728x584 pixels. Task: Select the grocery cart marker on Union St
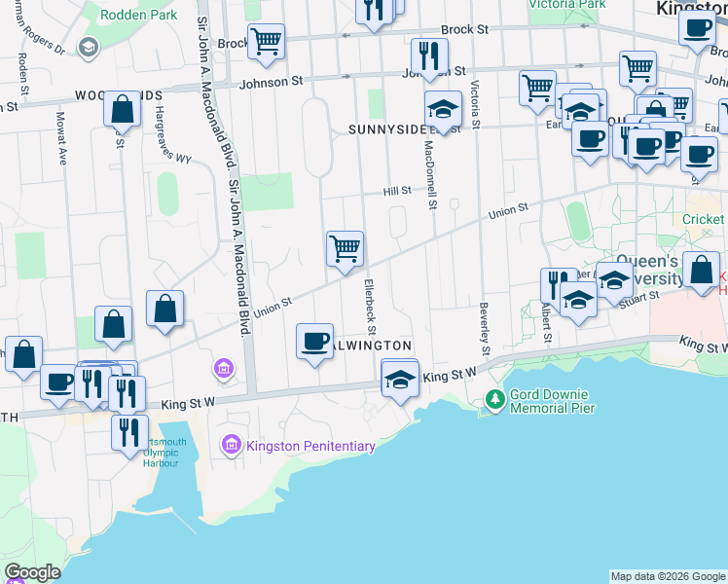tap(345, 252)
